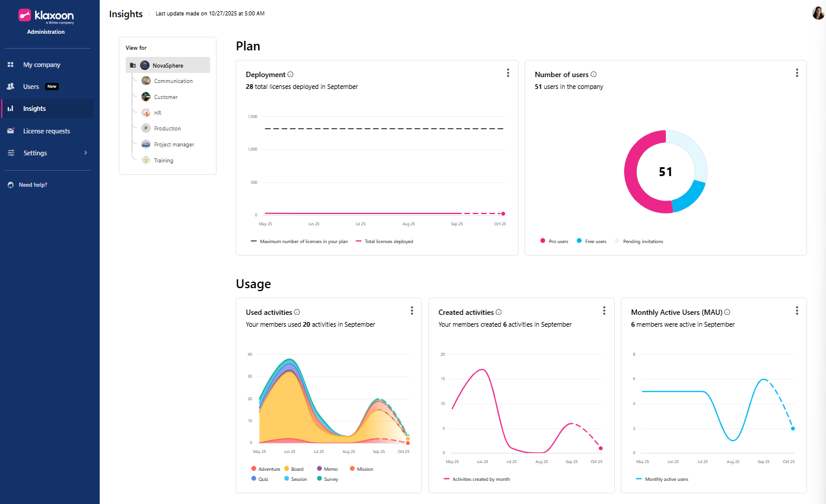Open the user profile avatar

click(818, 13)
